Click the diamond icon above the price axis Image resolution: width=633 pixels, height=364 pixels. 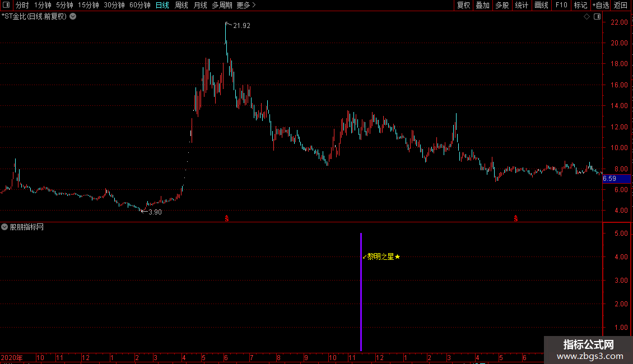[x=587, y=17]
